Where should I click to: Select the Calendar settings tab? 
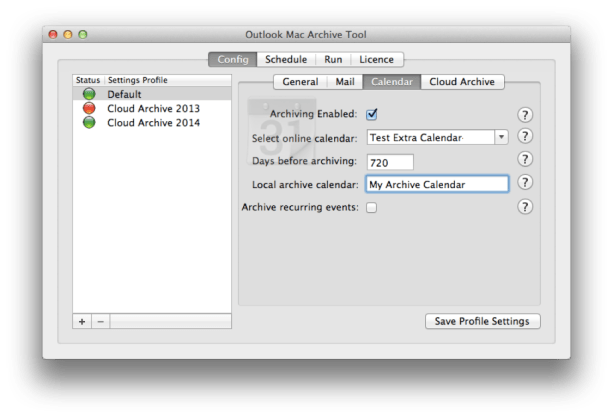click(x=392, y=82)
